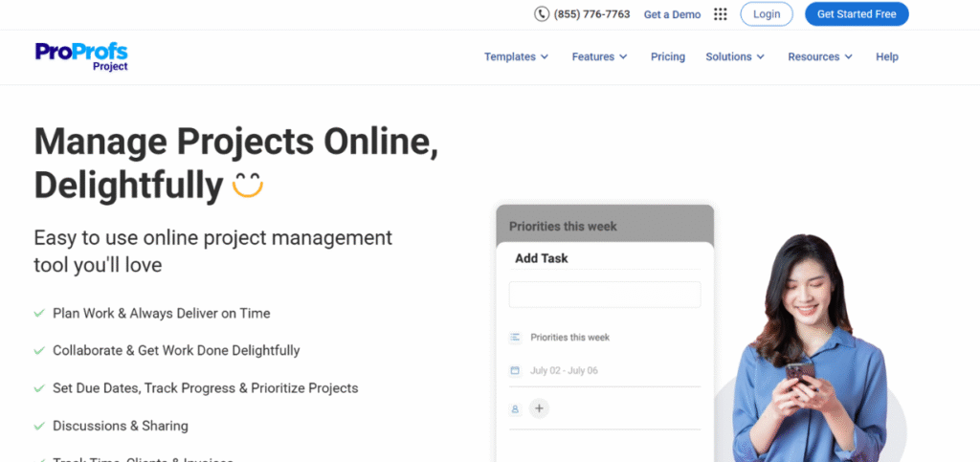Click the Login button
Screen dimensions: 980x462
(767, 13)
